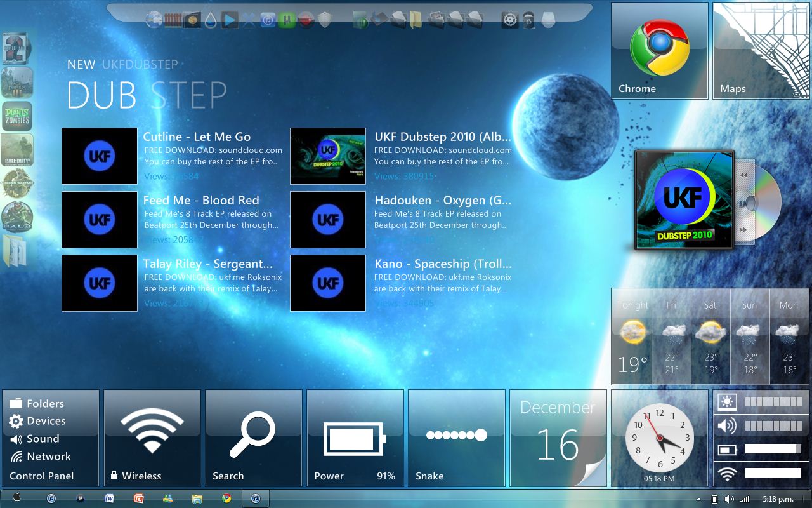Open the Hadouken - Oxygen video title
This screenshot has height=508, width=812.
443,200
